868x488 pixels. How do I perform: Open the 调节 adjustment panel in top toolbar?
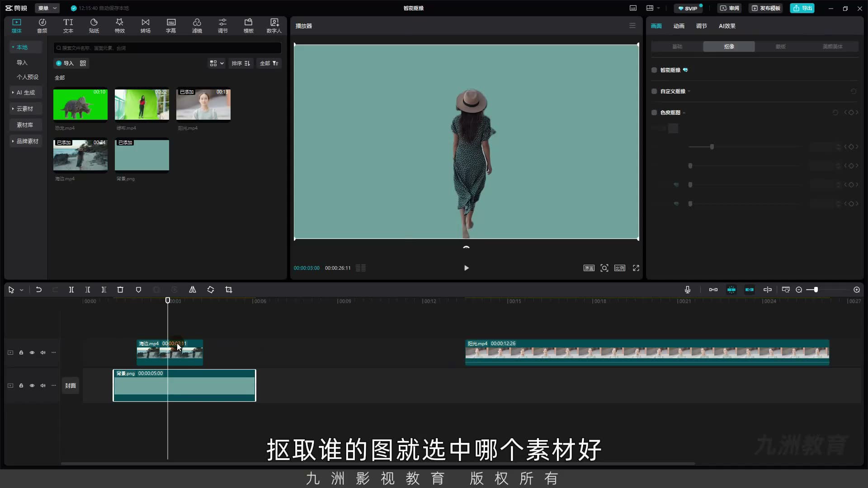[x=222, y=26]
